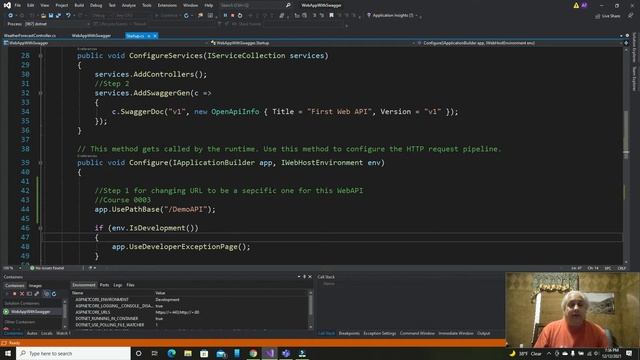Viewport: 640px width, 360px height.
Task: Switch to the Ports tab
Action: 104,285
